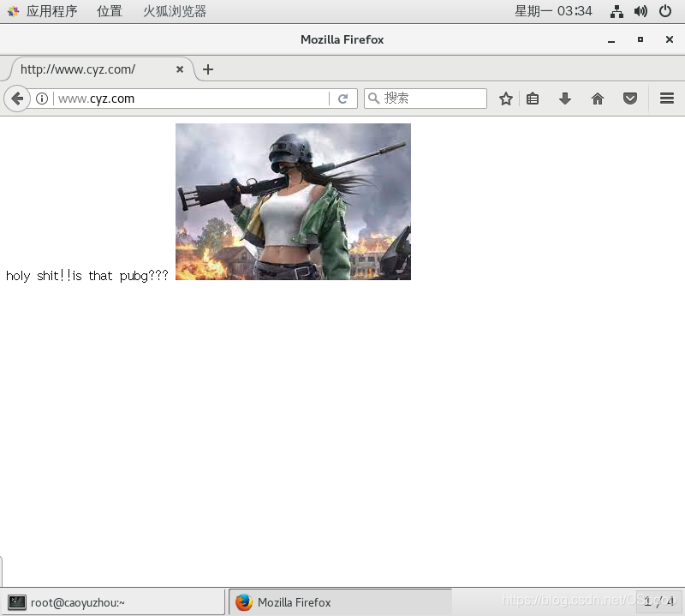
Task: Click the power icon in top panel
Action: click(x=665, y=11)
